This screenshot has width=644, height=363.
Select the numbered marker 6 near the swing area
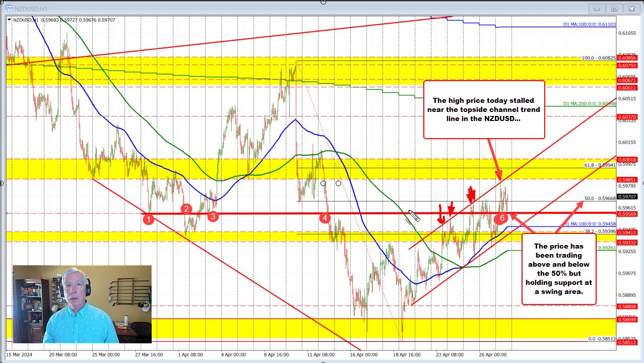point(501,218)
